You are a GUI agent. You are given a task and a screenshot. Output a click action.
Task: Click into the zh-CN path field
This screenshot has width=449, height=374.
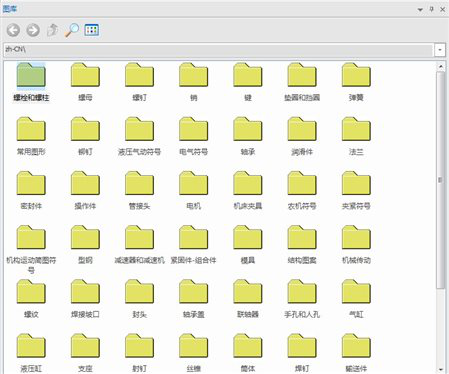(219, 50)
